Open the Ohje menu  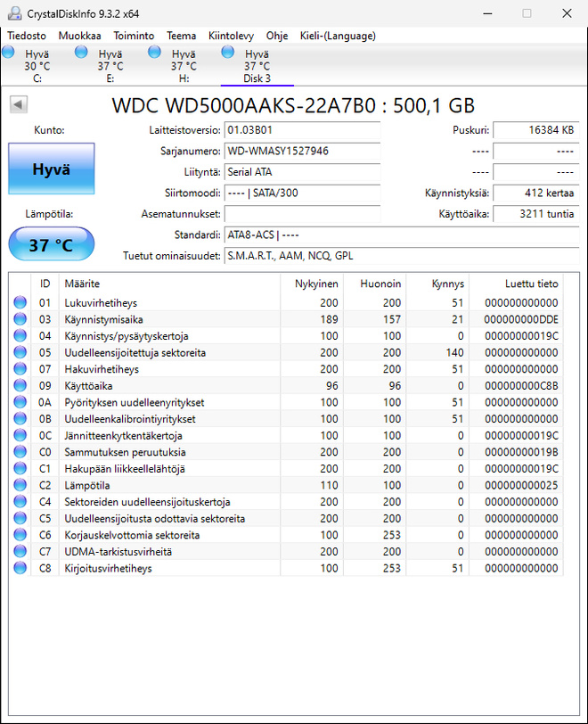277,36
